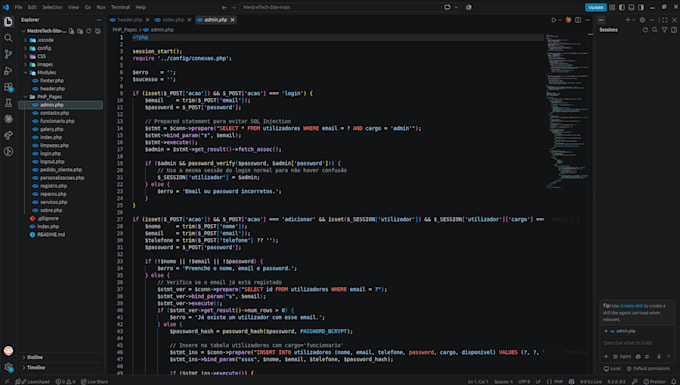Open the Extensions view
The image size is (680, 385).
pos(8,87)
